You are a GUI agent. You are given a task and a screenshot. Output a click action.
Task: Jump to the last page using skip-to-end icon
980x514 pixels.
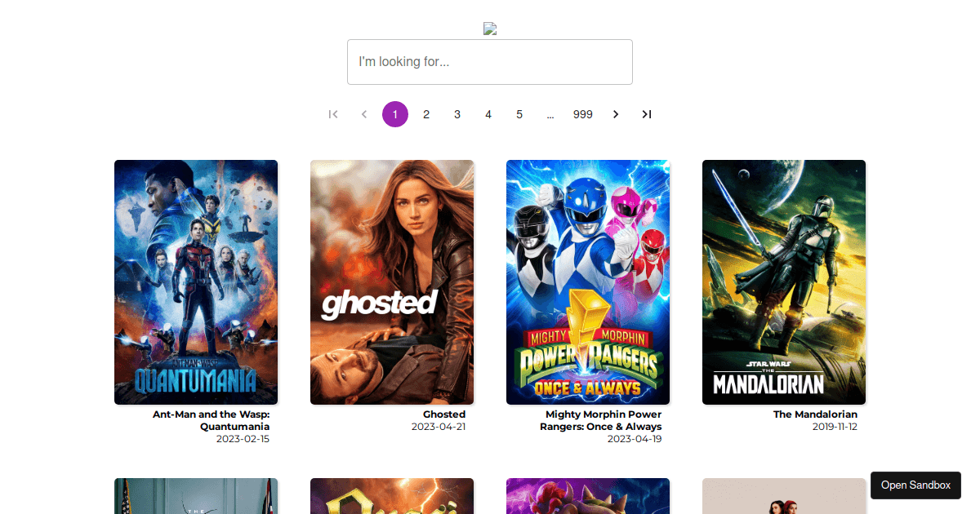(x=646, y=114)
